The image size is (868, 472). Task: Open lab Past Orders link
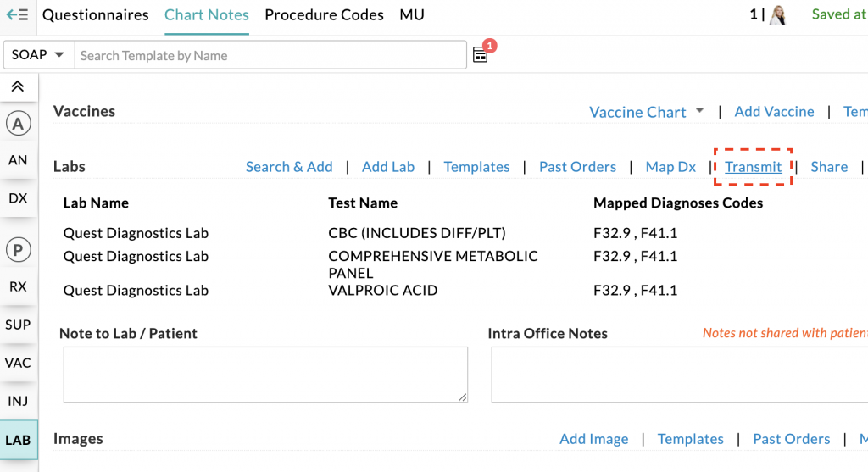point(577,167)
